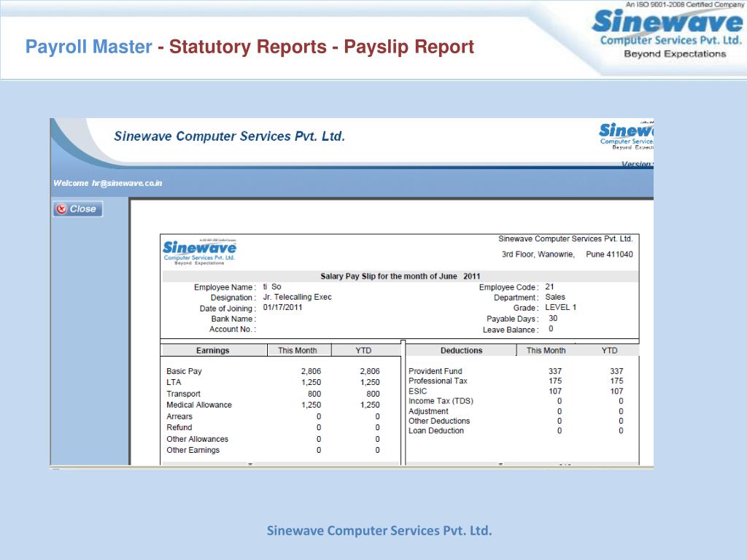Click the Grade value LEVEL 1
The image size is (747, 560).
click(x=561, y=308)
